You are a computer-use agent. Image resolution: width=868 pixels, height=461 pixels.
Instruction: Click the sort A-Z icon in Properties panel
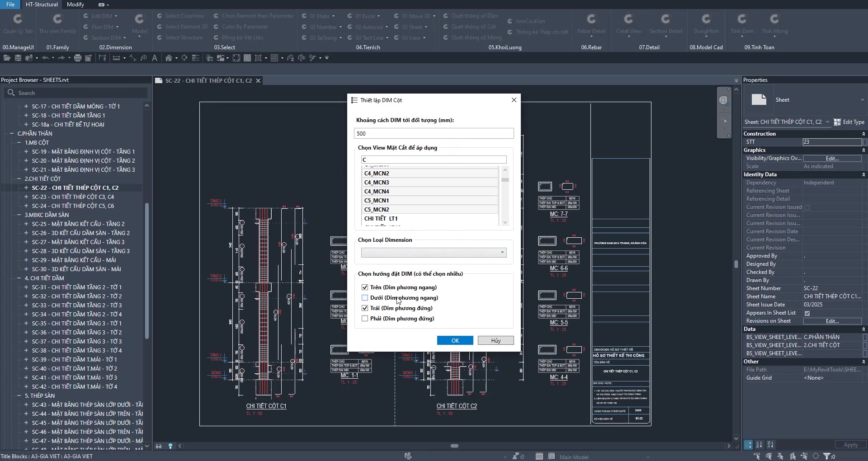coord(759,445)
